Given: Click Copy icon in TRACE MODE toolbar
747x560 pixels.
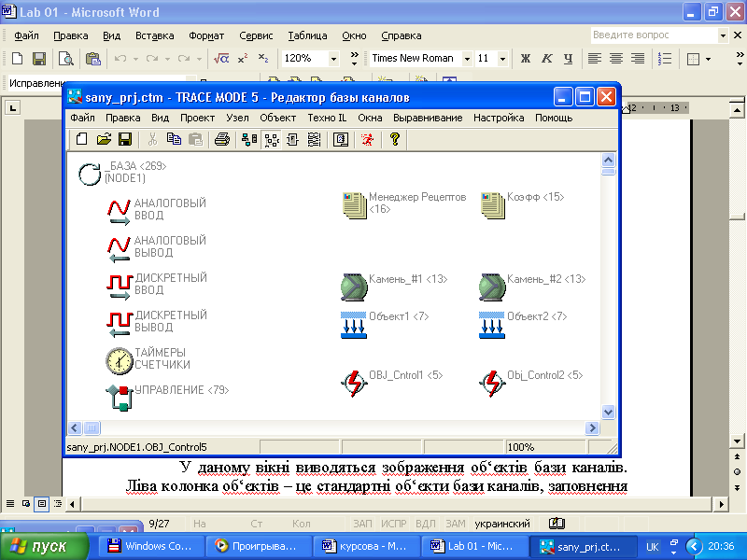Looking at the screenshot, I should click(x=174, y=139).
